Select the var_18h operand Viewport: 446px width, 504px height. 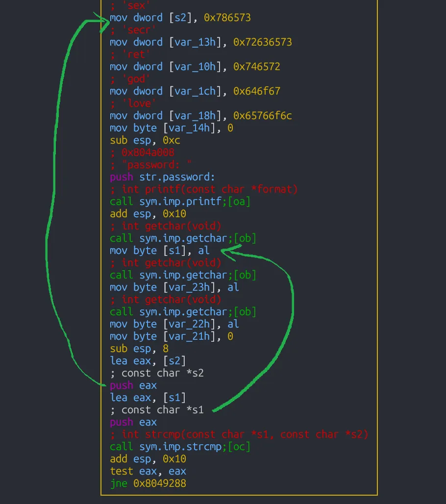tap(197, 116)
